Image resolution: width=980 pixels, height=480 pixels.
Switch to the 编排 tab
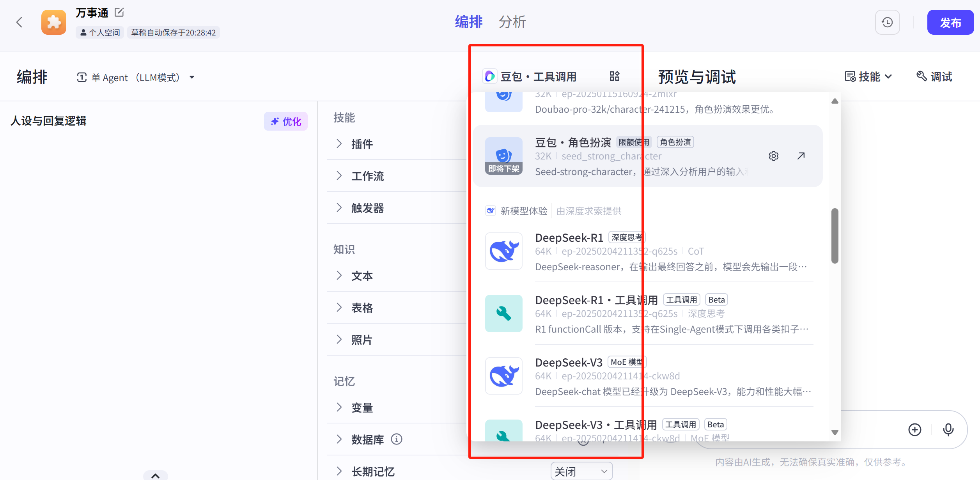pos(469,22)
